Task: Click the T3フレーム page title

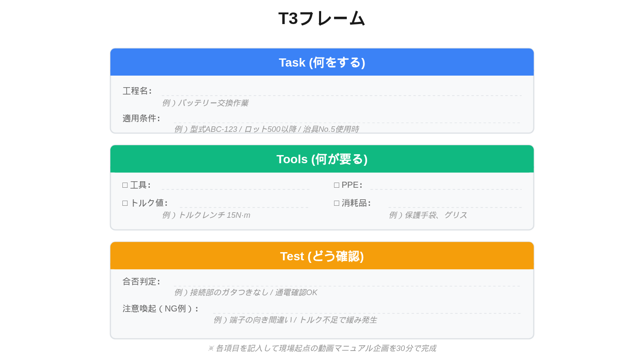Action: [x=322, y=18]
